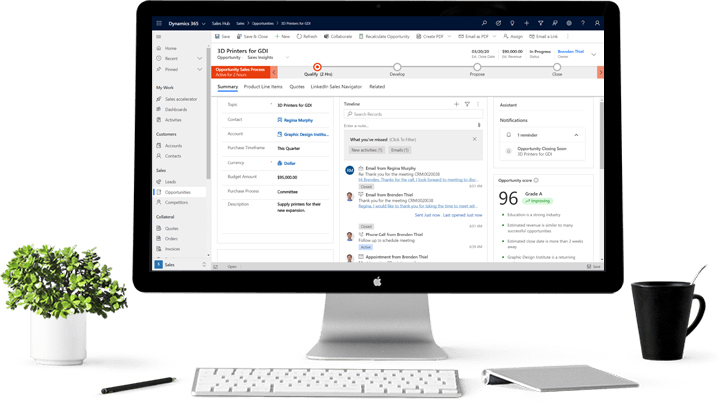
Task: Switch to the Product Line Items tab
Action: point(263,87)
